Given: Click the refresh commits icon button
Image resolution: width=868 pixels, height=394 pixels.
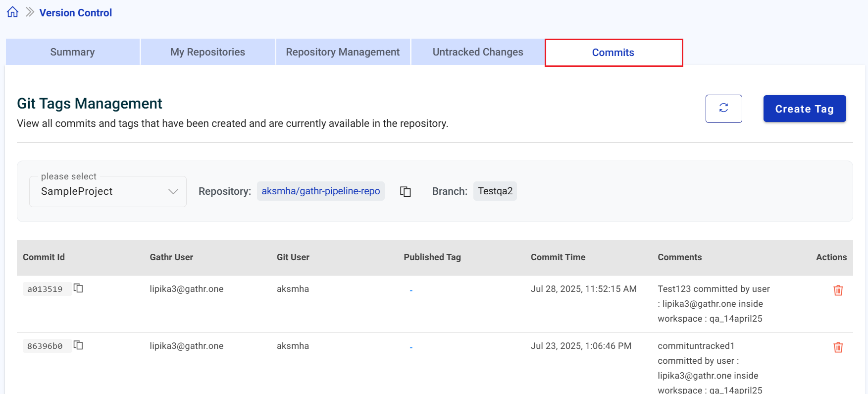Looking at the screenshot, I should pyautogui.click(x=723, y=109).
